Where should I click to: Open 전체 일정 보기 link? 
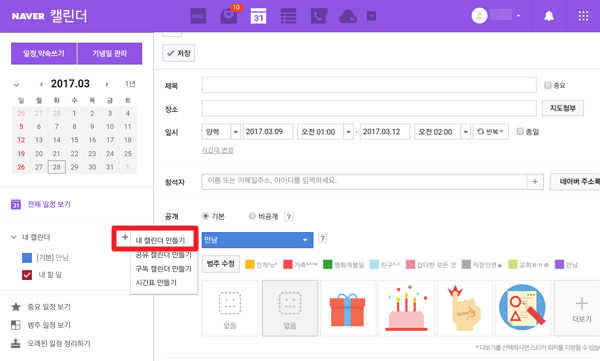point(49,204)
